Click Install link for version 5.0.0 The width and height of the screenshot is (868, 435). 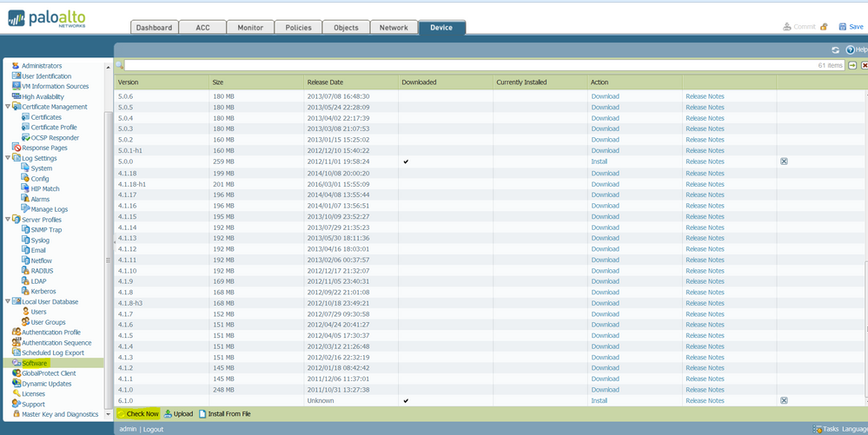point(599,161)
